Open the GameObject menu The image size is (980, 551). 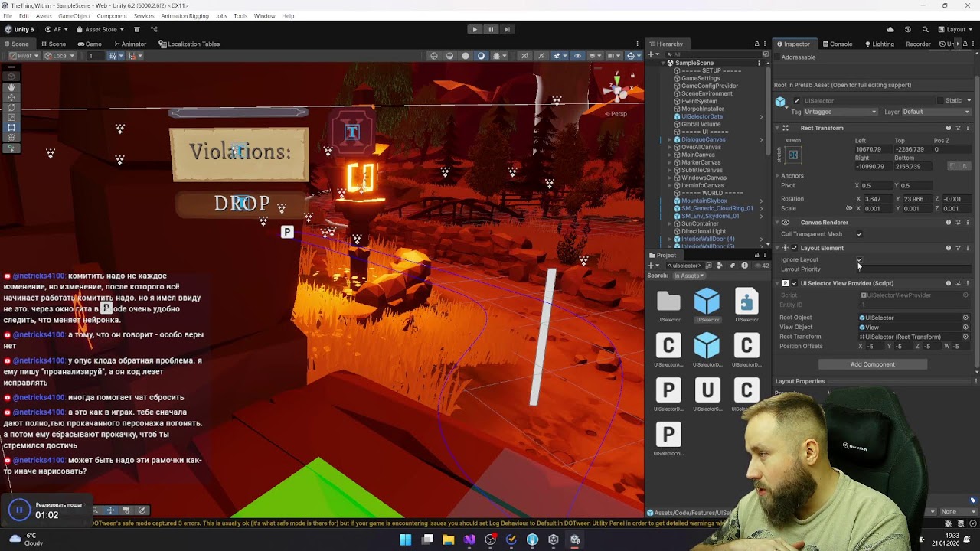click(74, 16)
